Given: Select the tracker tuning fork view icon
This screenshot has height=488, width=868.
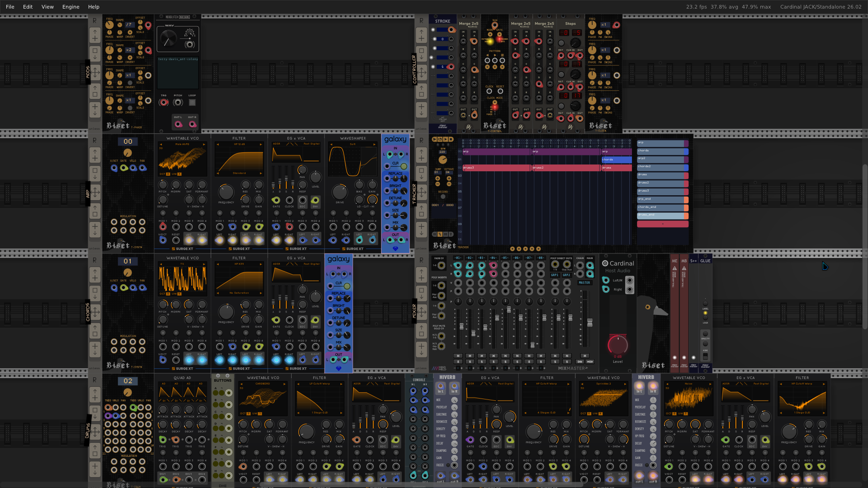Looking at the screenshot, I should point(451,234).
